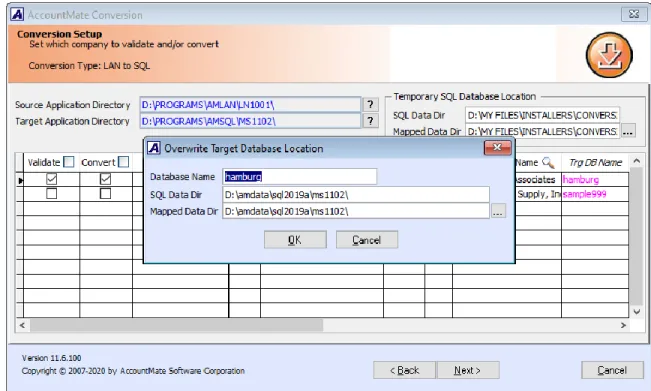Image resolution: width=651 pixels, height=391 pixels.
Task: Click the dialog Mapped Data Dir field
Action: pyautogui.click(x=356, y=211)
